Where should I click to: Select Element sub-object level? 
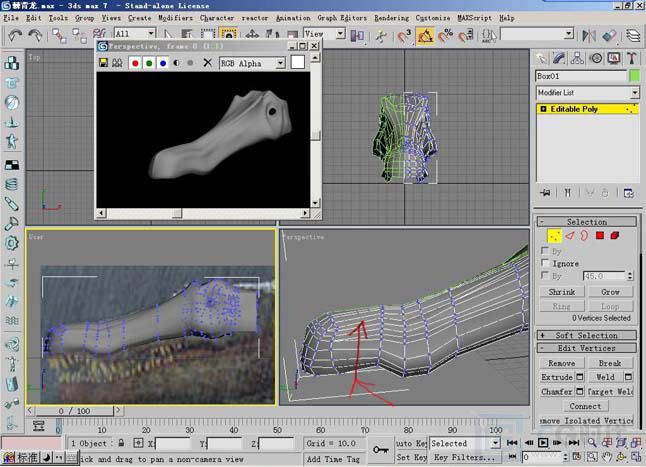coord(615,236)
